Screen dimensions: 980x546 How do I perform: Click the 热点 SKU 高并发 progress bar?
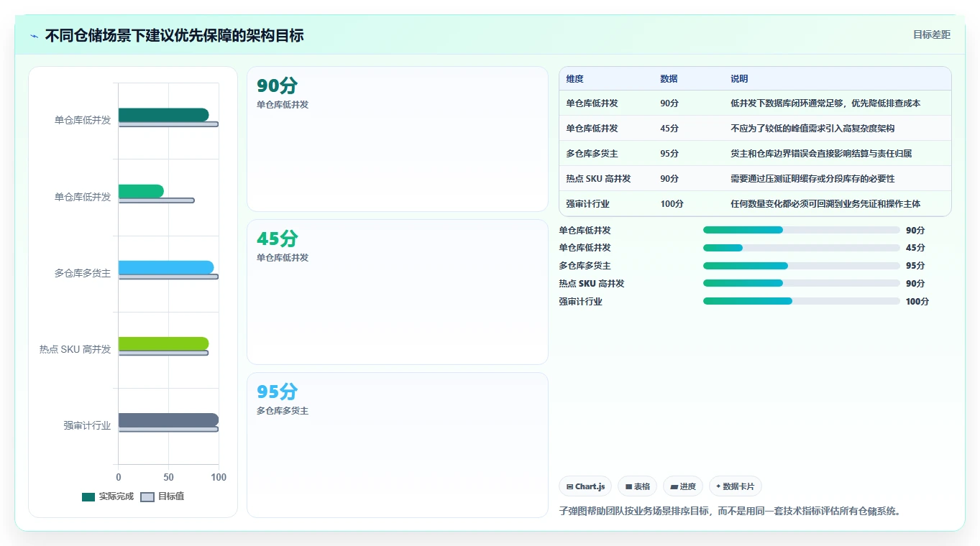point(802,284)
